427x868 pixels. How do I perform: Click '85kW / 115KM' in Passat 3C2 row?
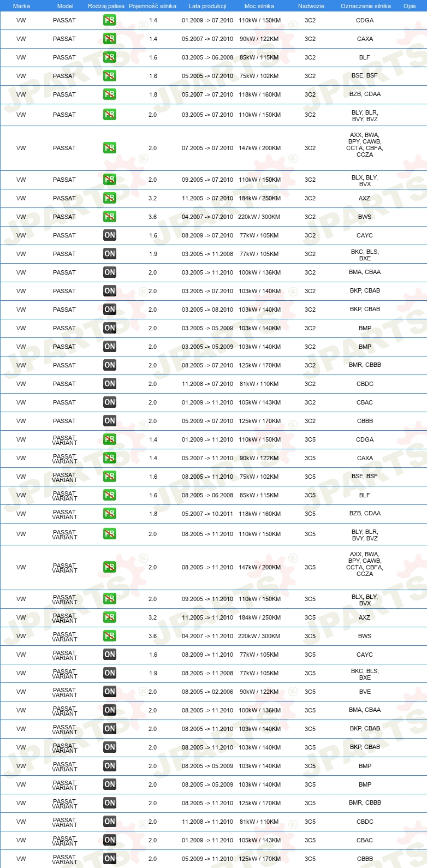(x=259, y=57)
